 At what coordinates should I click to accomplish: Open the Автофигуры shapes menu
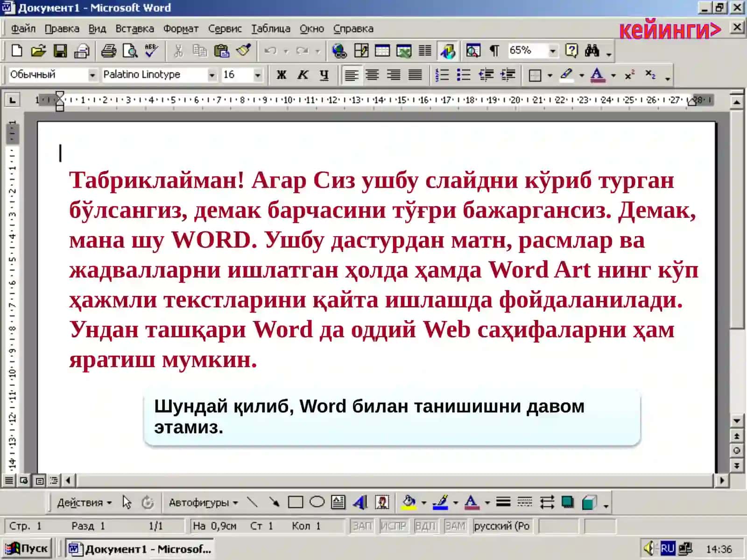point(203,503)
